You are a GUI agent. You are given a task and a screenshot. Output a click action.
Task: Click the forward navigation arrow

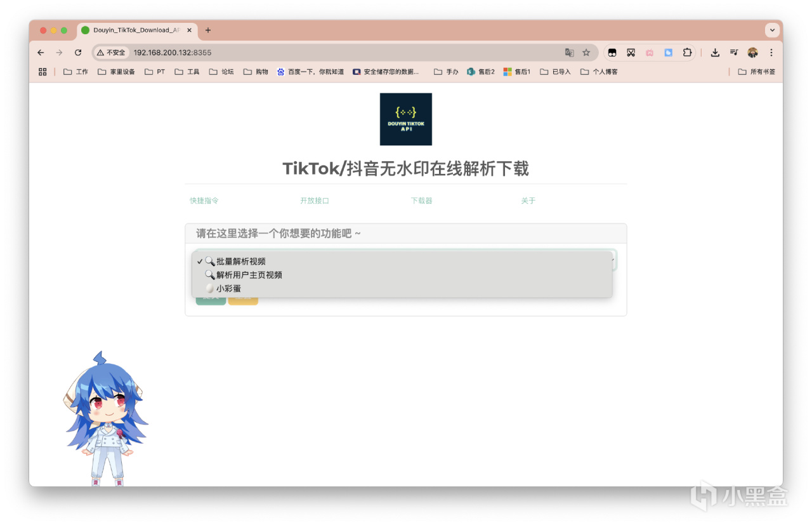click(59, 53)
